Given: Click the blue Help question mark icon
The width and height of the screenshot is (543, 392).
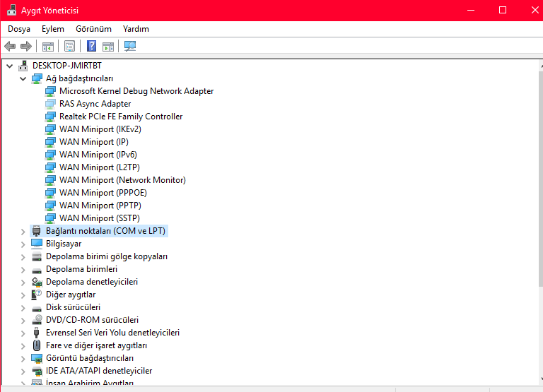Looking at the screenshot, I should tap(91, 47).
